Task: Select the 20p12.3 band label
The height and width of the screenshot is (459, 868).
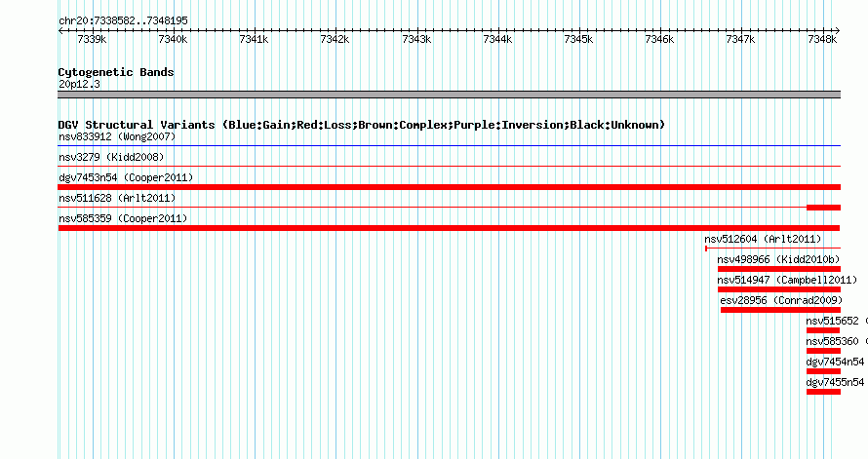Action: tap(79, 84)
